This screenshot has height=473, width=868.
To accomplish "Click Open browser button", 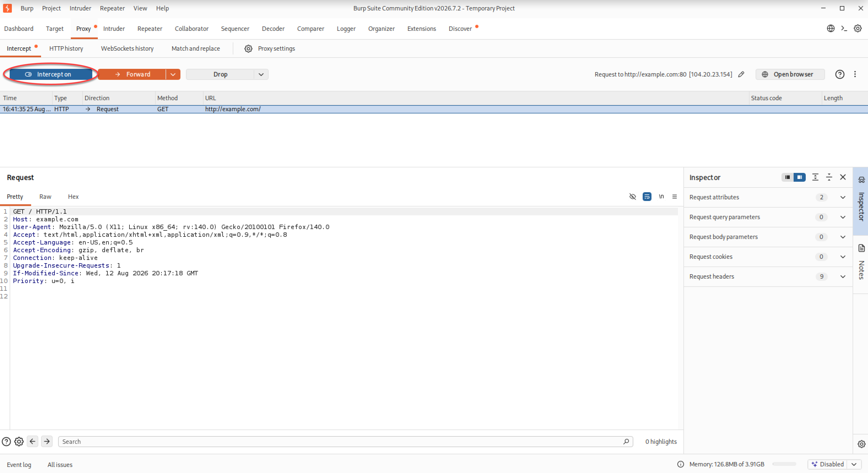I will click(x=790, y=74).
